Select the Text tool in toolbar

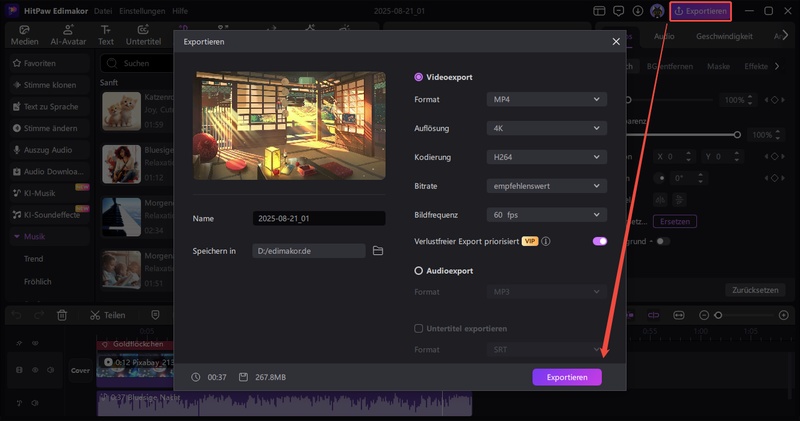tap(105, 35)
